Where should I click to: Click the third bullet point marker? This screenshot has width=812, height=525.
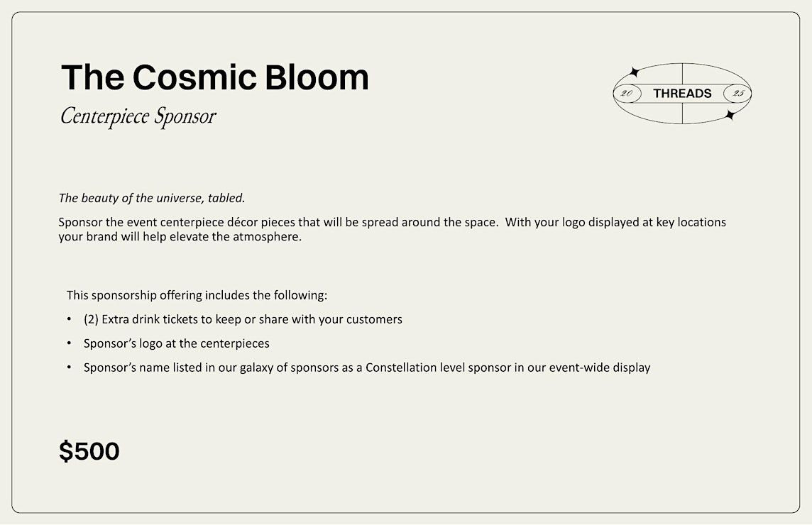pos(70,367)
